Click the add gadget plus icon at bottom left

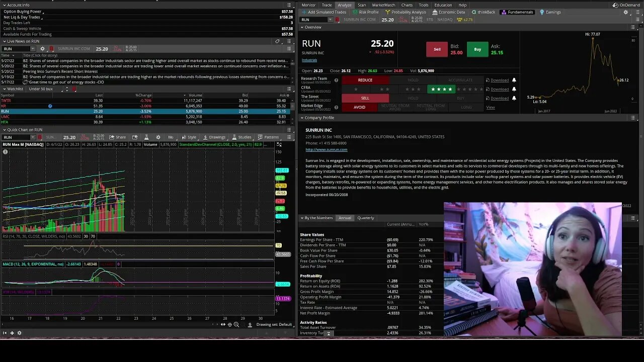12,333
